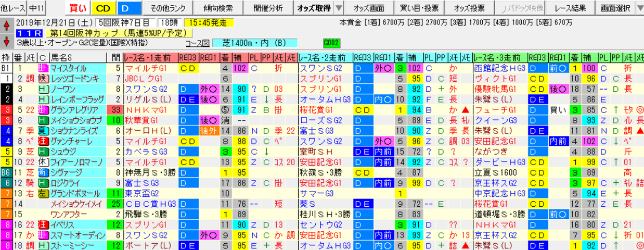Image resolution: width=644 pixels, height=250 pixels.
Task: Click the オッズ取得 button
Action: pyautogui.click(x=313, y=8)
